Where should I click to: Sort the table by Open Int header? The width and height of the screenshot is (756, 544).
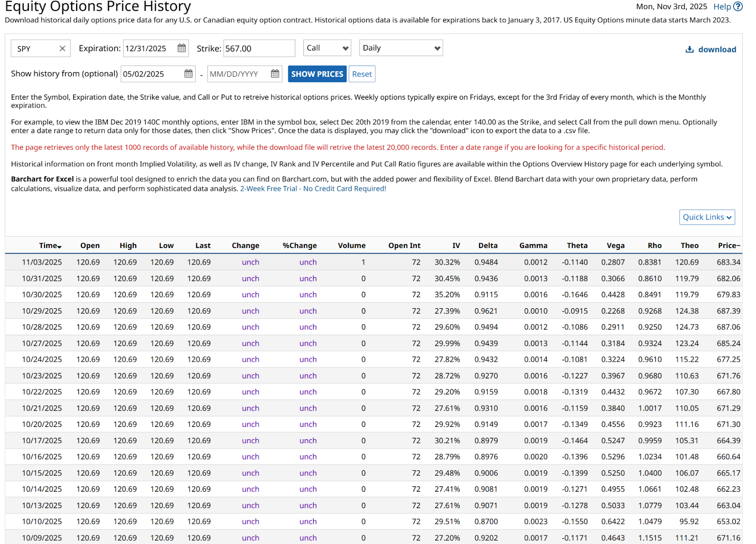[404, 246]
